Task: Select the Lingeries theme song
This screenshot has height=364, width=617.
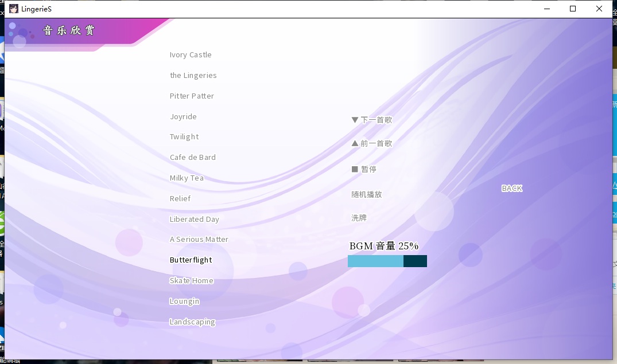Action: pos(192,75)
